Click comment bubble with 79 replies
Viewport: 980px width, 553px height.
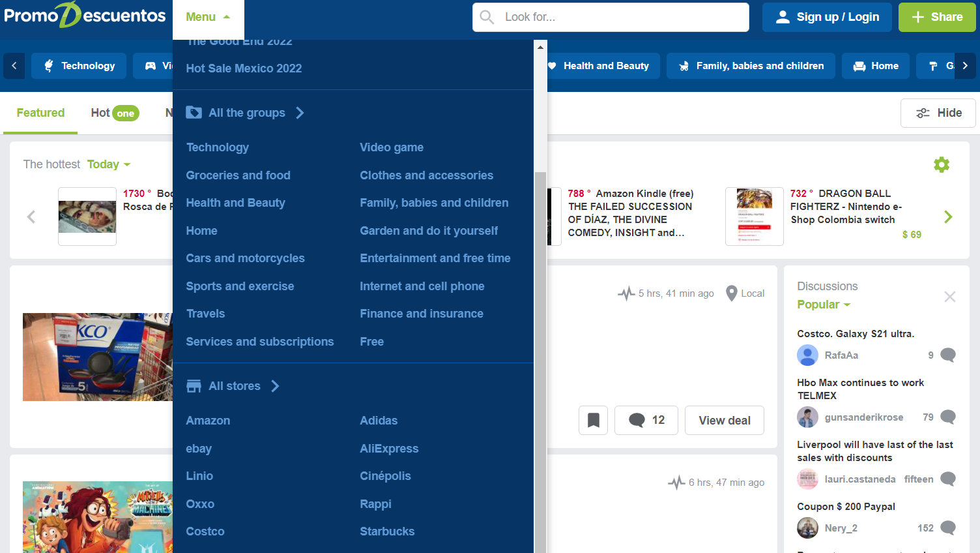coord(948,417)
